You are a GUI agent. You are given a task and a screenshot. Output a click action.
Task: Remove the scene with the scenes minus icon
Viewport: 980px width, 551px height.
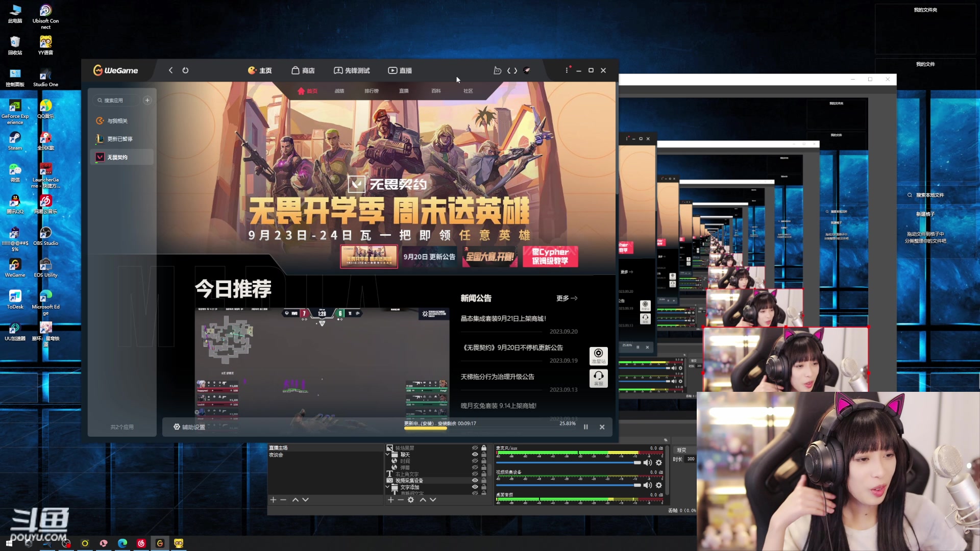283,500
